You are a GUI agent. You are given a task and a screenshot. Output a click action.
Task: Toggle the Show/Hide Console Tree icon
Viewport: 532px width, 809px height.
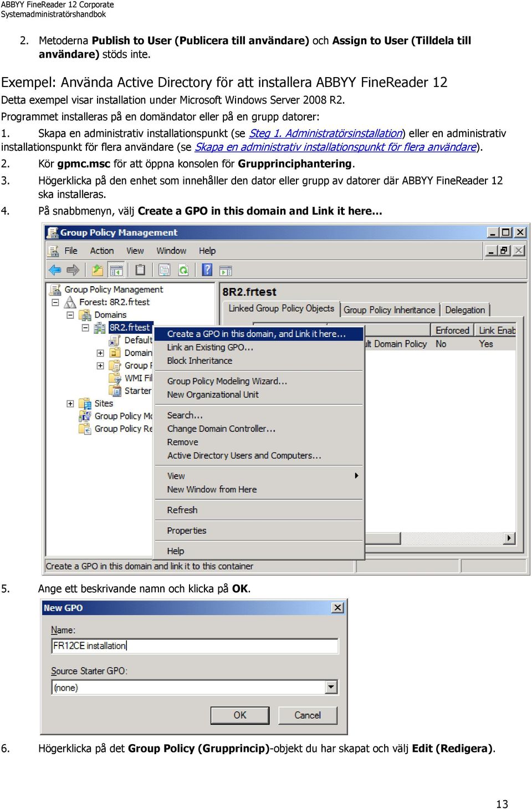pos(116,270)
